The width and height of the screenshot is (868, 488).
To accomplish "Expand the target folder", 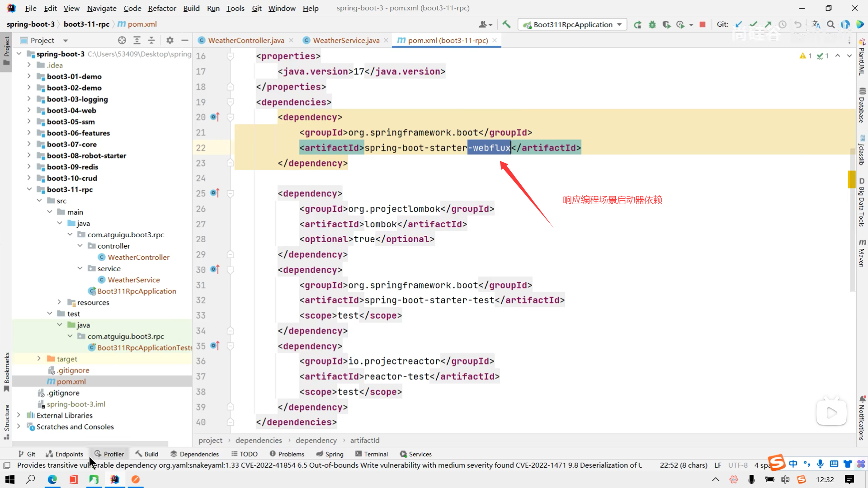I will click(x=39, y=359).
